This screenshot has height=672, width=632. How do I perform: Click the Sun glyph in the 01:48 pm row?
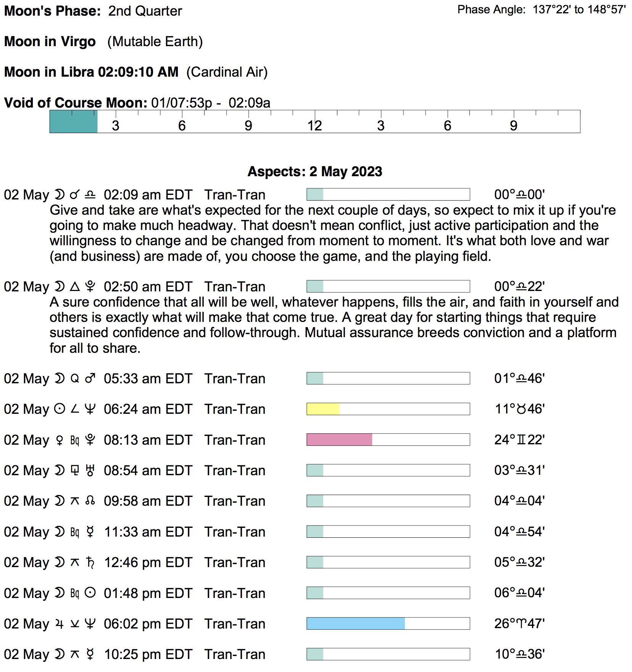click(90, 593)
